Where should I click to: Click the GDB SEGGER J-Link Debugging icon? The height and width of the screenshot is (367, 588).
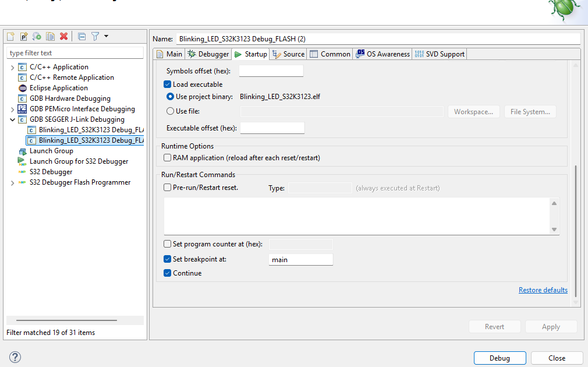(x=23, y=119)
